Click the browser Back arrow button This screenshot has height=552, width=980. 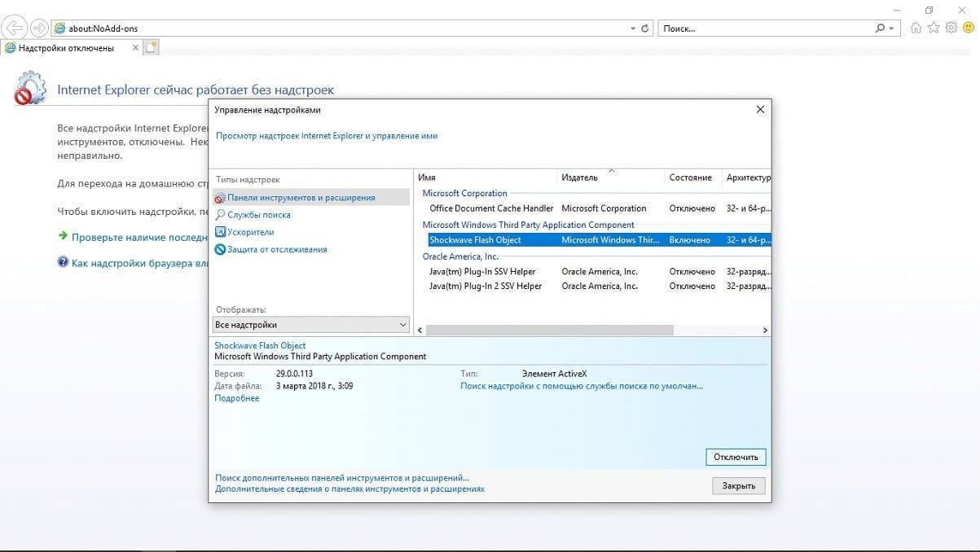point(15,28)
